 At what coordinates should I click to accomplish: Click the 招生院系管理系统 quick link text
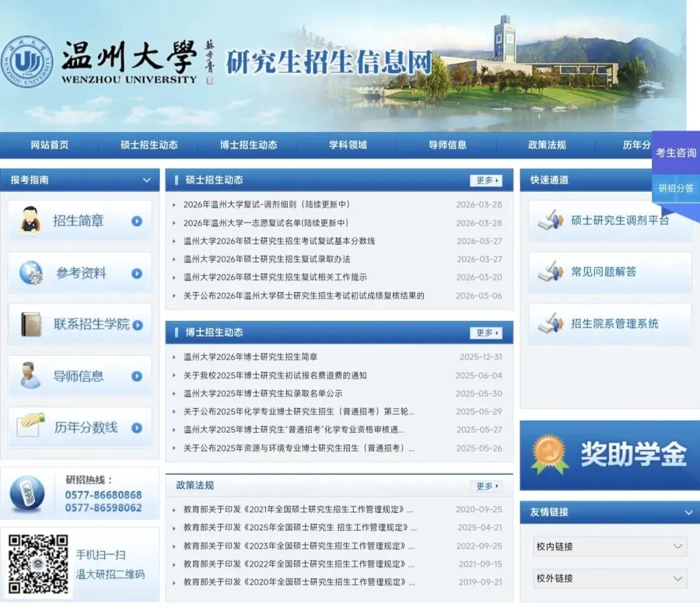point(614,324)
